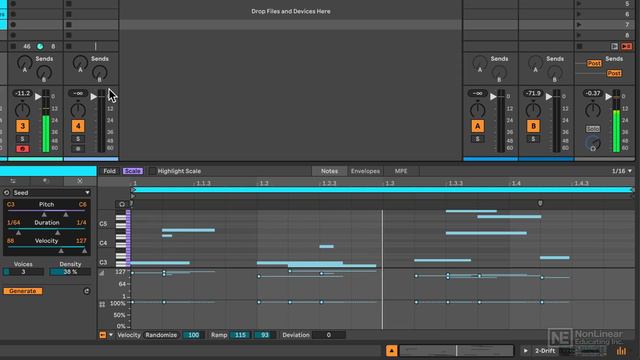The width and height of the screenshot is (640, 360).
Task: Solo return track A
Action: point(478,139)
